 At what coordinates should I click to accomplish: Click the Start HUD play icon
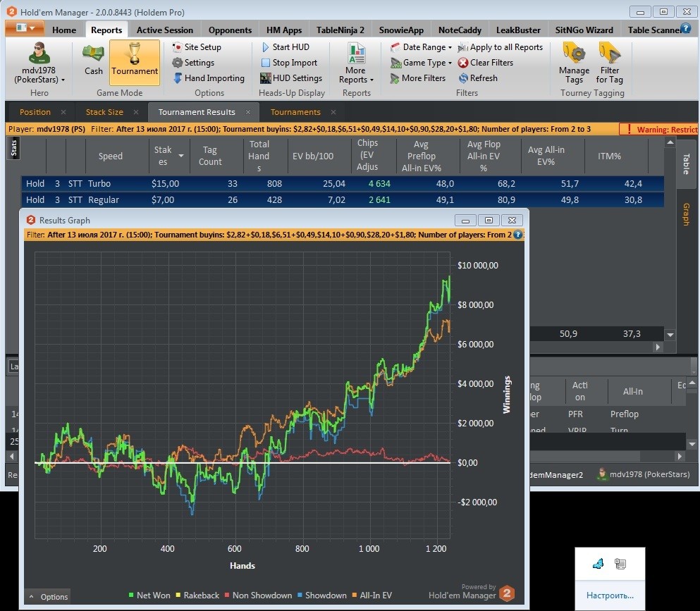pyautogui.click(x=265, y=47)
